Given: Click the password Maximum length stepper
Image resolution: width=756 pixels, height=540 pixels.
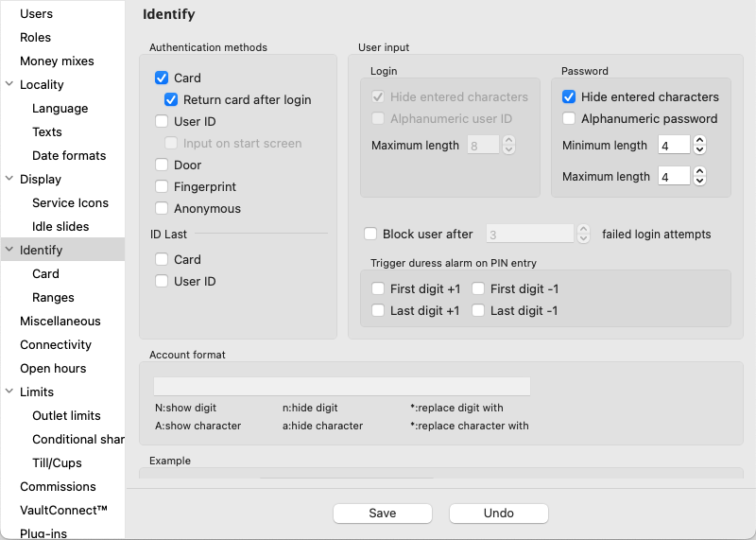Looking at the screenshot, I should click(699, 176).
